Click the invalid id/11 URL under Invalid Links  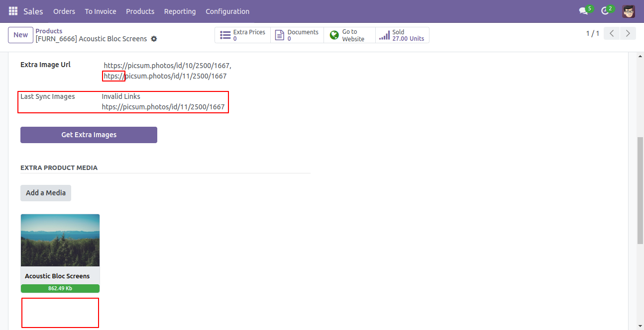(163, 107)
